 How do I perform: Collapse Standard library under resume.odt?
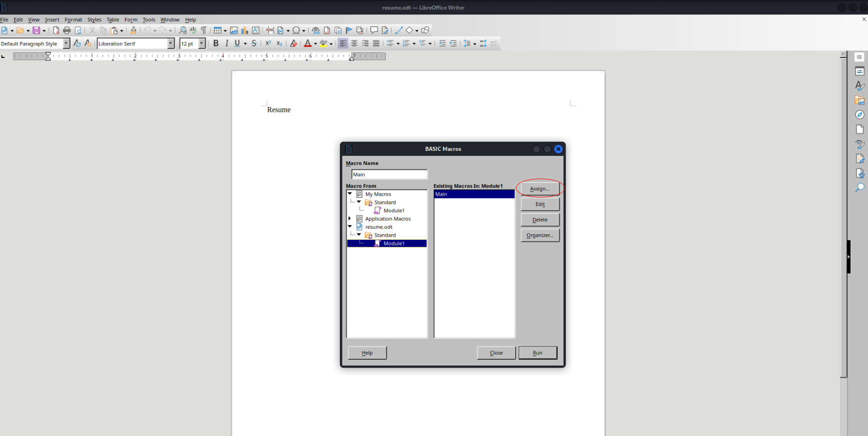pos(359,235)
